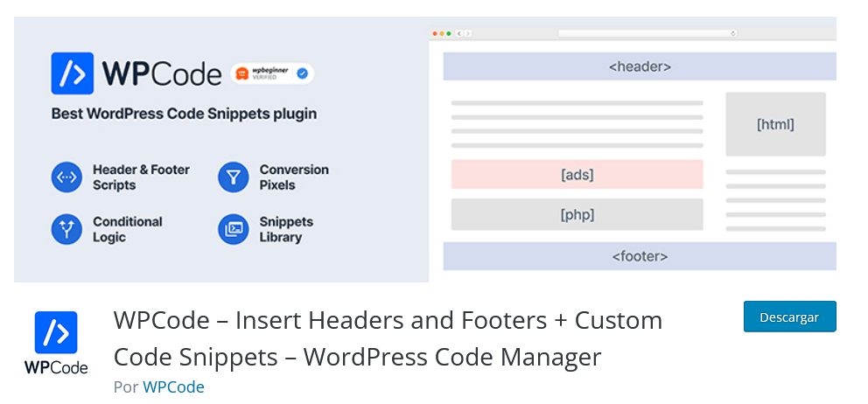Select the pink [ads] placeholder block

(577, 175)
